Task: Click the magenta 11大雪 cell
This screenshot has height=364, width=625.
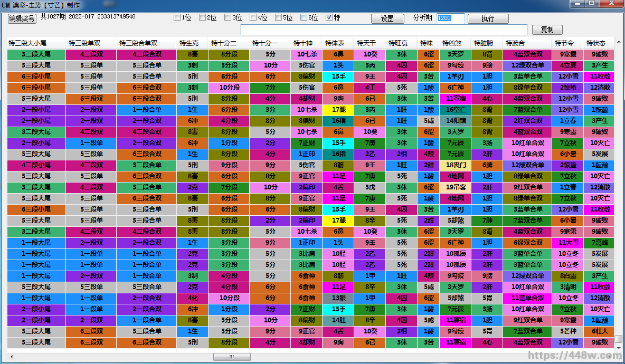Action: point(568,243)
